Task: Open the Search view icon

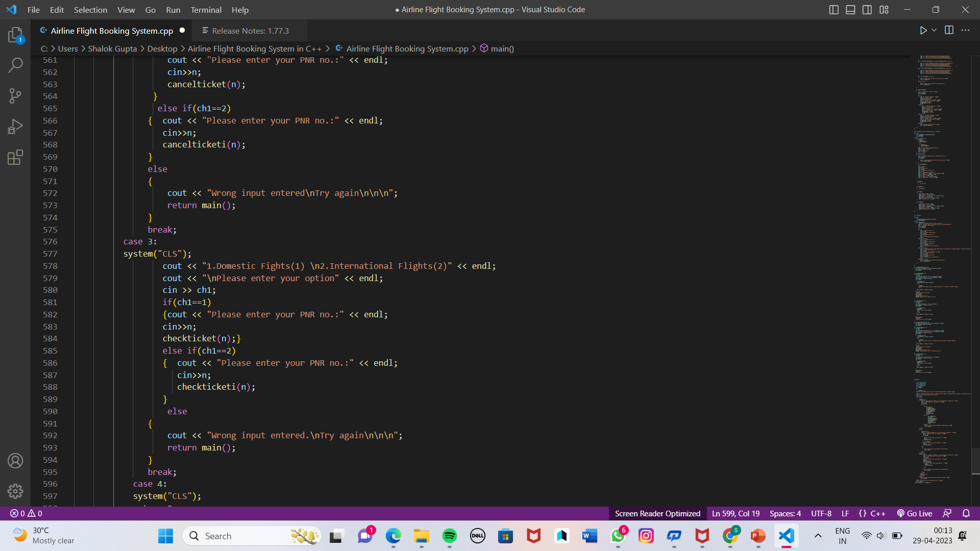Action: (15, 65)
